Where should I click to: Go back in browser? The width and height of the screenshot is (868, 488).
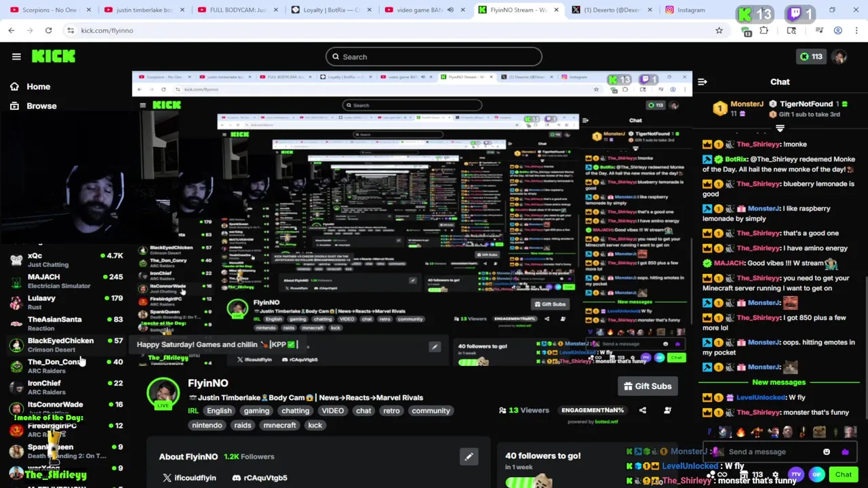pyautogui.click(x=12, y=30)
